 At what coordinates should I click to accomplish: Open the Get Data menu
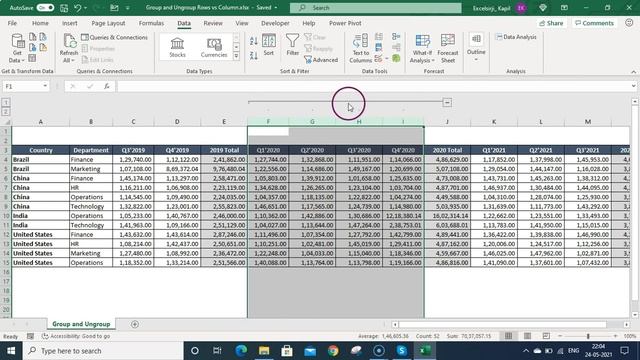(x=17, y=48)
